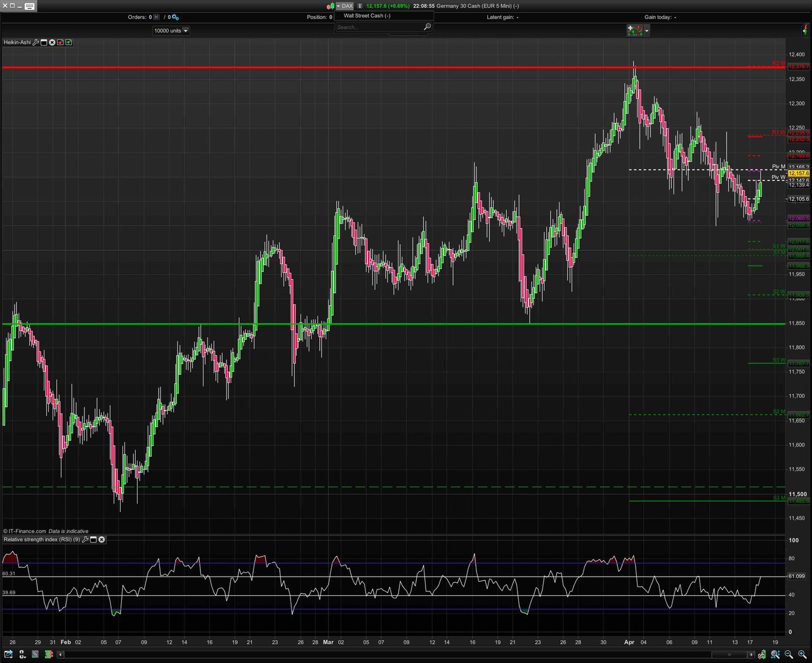Click the red 12,376.7 price axis tag
812x663 pixels.
[x=799, y=67]
